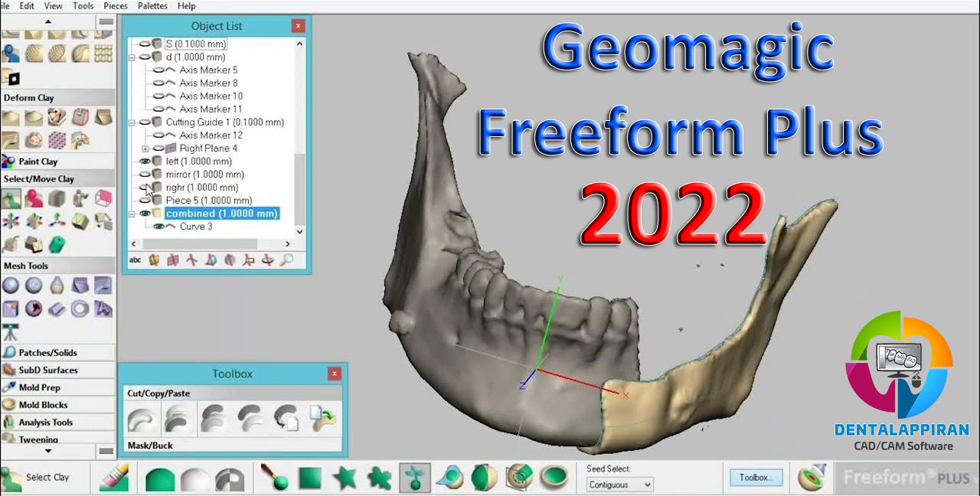Click the ring-shaped icon under Mesh Tools

pyautogui.click(x=80, y=308)
